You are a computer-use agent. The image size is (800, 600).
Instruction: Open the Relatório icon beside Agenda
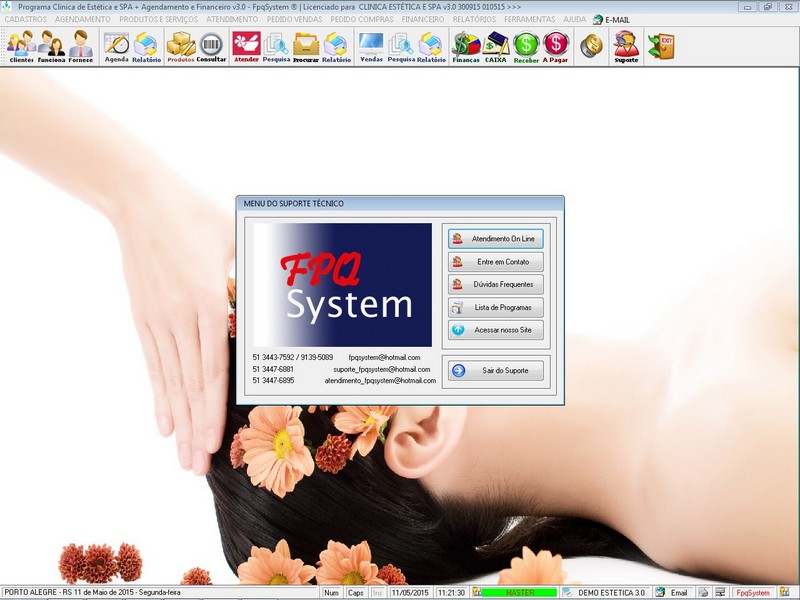[x=146, y=47]
